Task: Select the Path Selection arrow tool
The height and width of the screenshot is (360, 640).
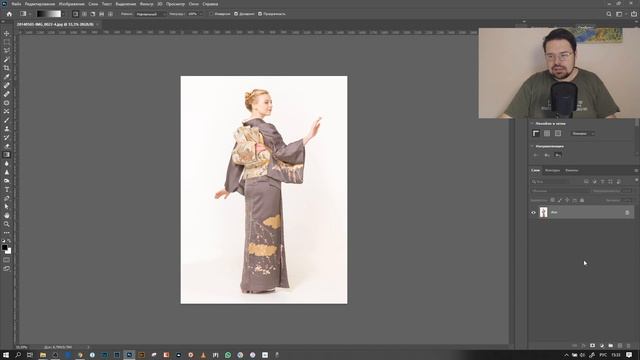Action: [x=7, y=207]
